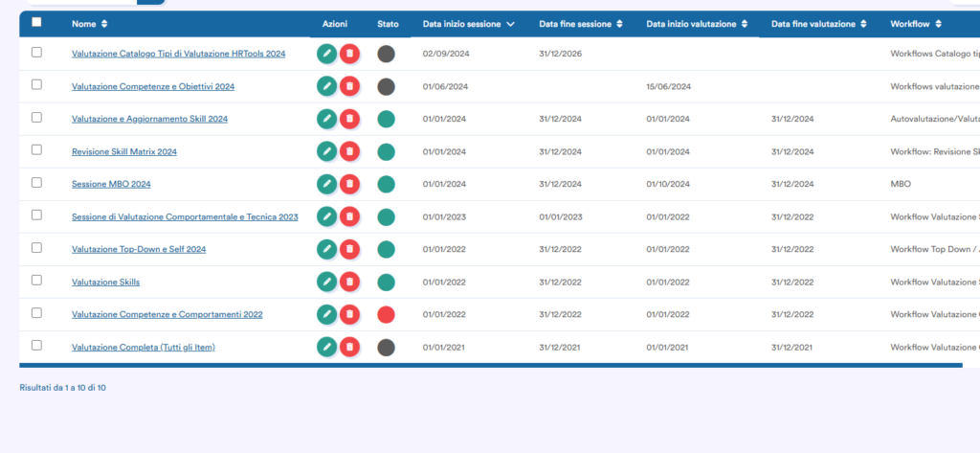Open Sessione di Valutazione Comportamentale e Tecnica 2023 link
The height and width of the screenshot is (453, 980).
pyautogui.click(x=185, y=217)
